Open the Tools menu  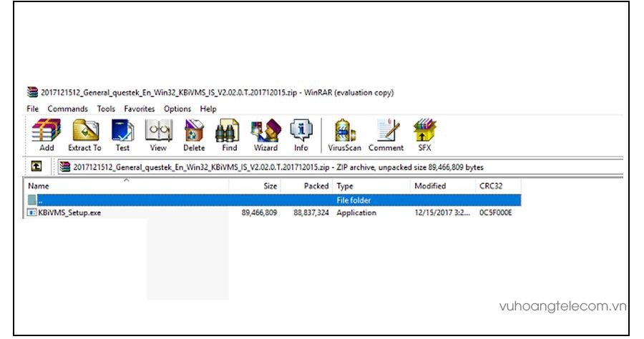[x=106, y=109]
